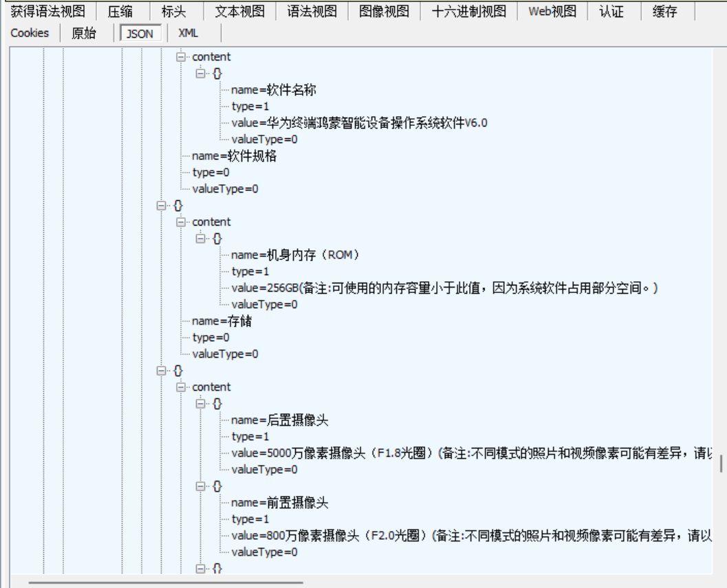Collapse object node containing 软件名称
This screenshot has width=727, height=588.
click(x=200, y=74)
